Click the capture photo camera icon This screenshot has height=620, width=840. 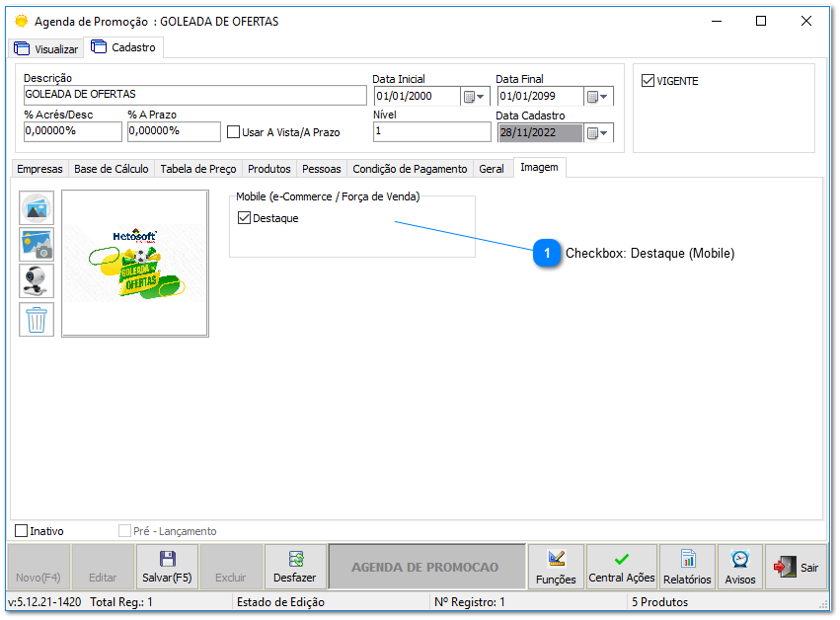(37, 245)
